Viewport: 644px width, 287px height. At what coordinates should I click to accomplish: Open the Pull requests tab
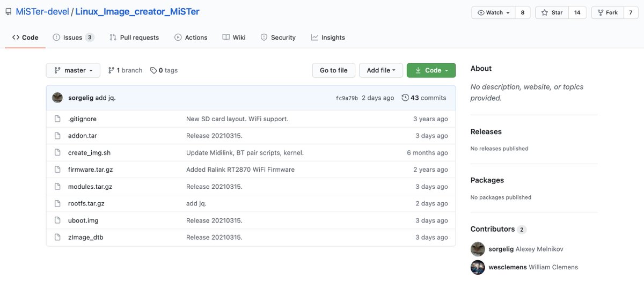[x=134, y=38]
